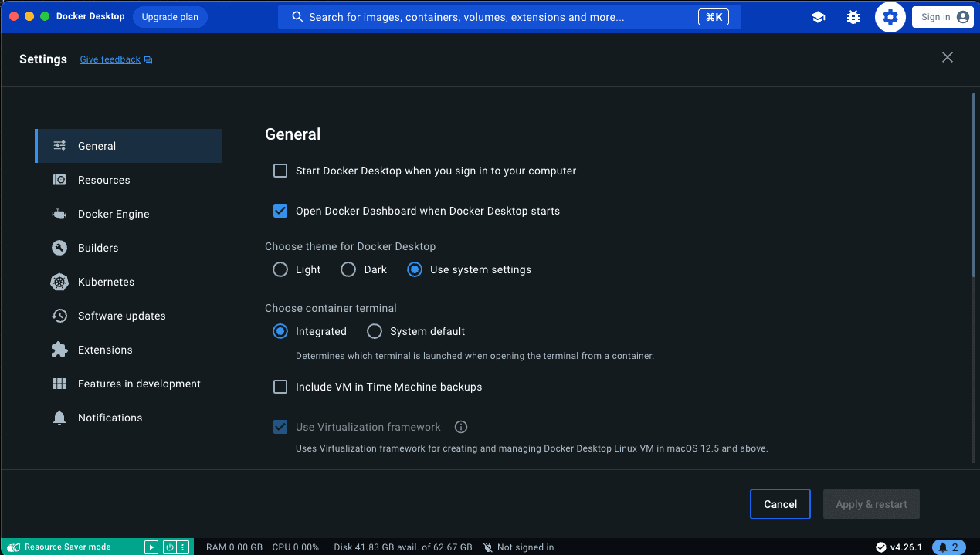Click the Extensions puzzle piece icon

tap(59, 350)
